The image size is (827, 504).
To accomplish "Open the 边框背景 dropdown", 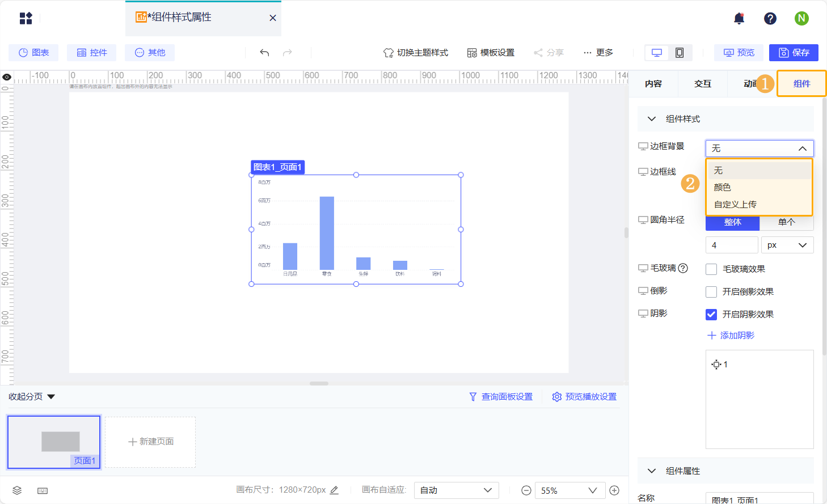I will pos(760,149).
